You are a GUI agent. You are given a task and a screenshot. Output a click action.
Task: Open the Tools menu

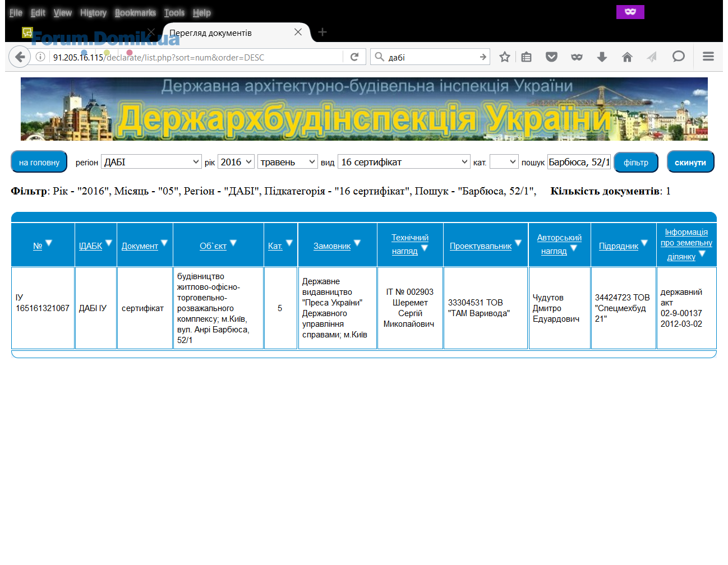click(x=174, y=12)
